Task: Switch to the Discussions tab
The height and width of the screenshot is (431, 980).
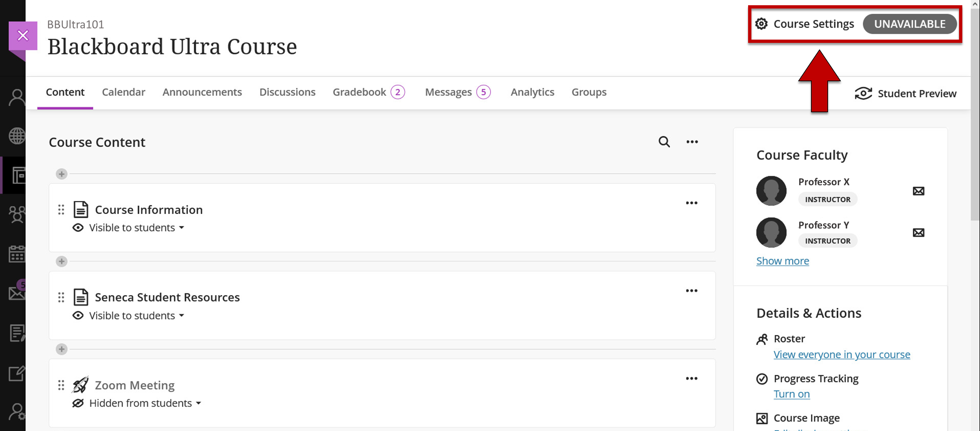Action: point(287,92)
